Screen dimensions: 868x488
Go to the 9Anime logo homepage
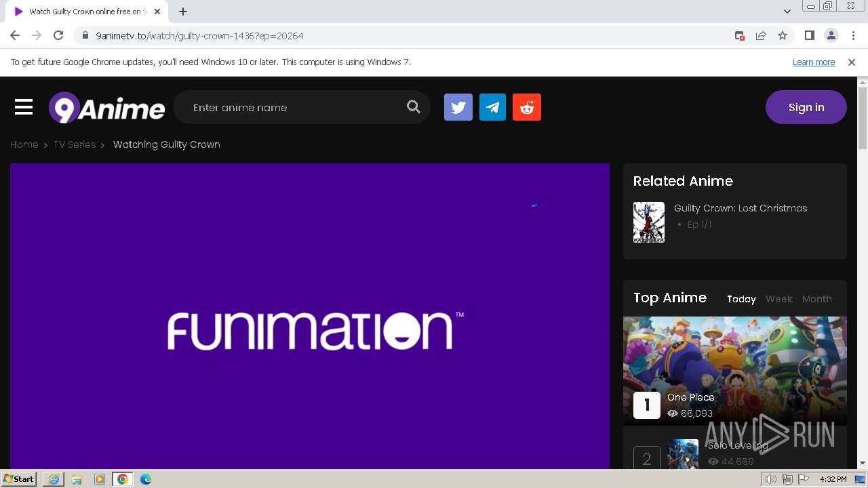pos(106,108)
